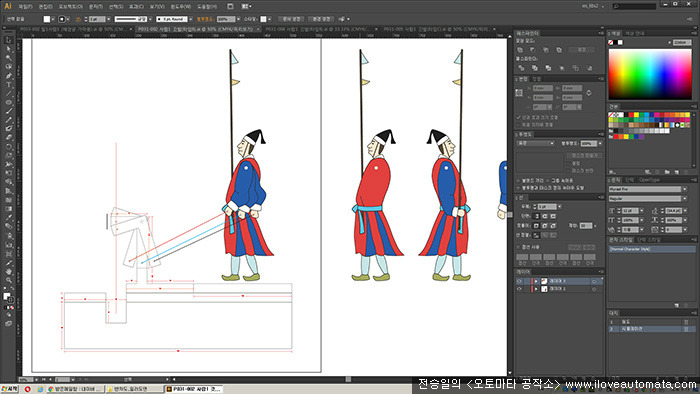The height and width of the screenshot is (394, 700).
Task: Select the Zoom tool
Action: pyautogui.click(x=8, y=280)
